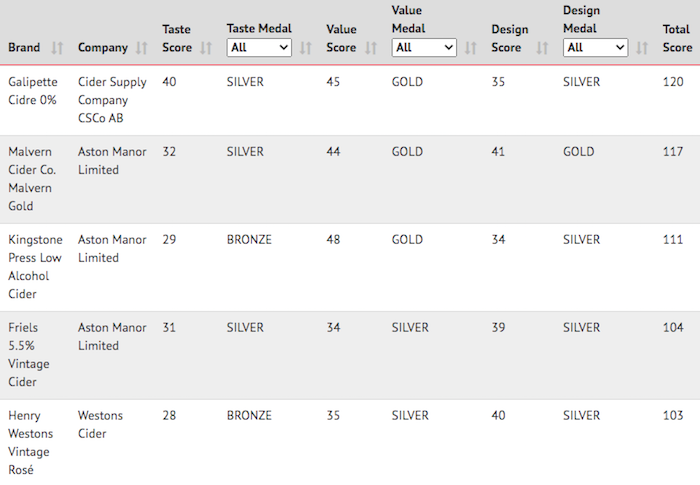Open the Value Medal filter dropdown
Viewport: 700px width, 485px height.
click(x=424, y=47)
